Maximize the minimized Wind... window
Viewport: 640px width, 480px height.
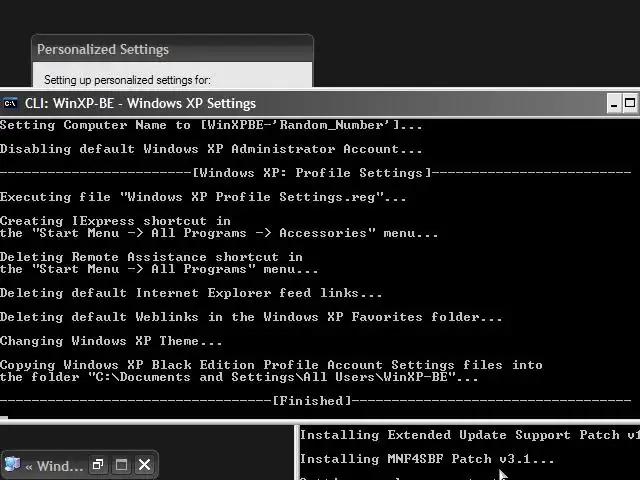pos(121,464)
